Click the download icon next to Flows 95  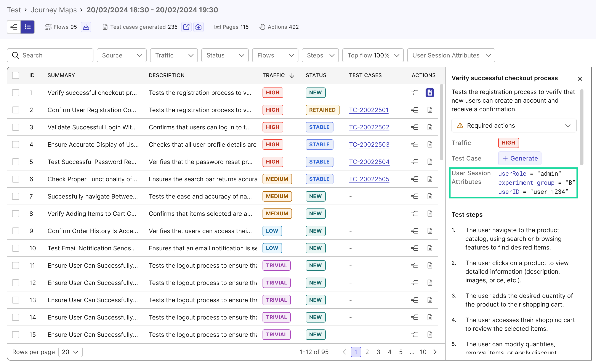click(x=86, y=27)
